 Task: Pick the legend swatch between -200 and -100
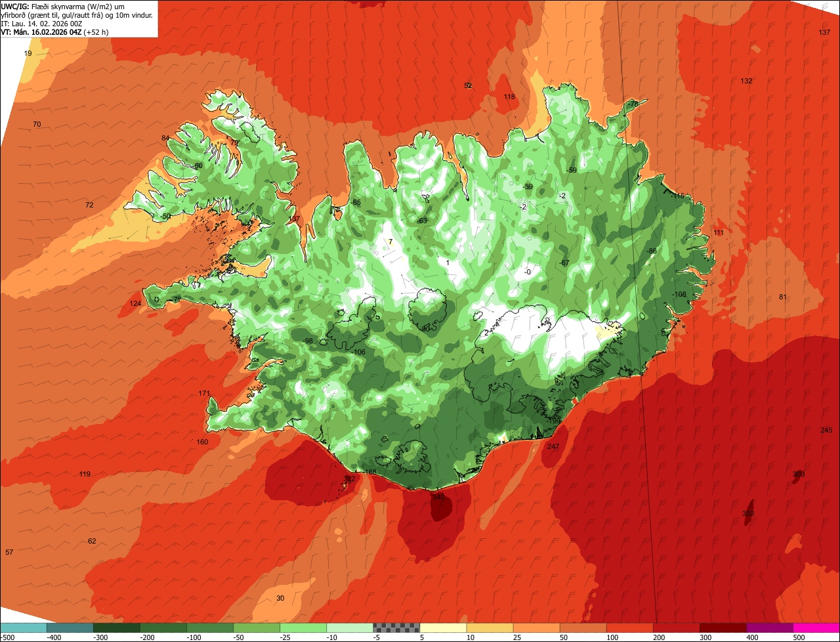[x=163, y=628]
